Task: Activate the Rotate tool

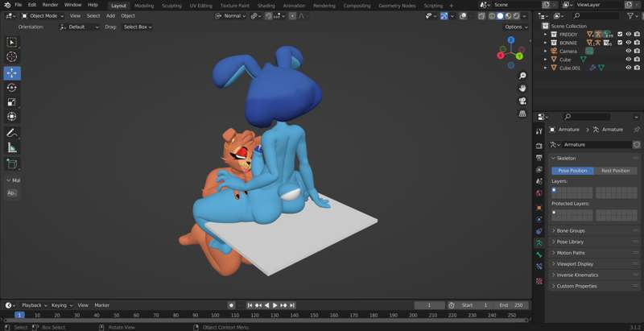Action: [12, 88]
